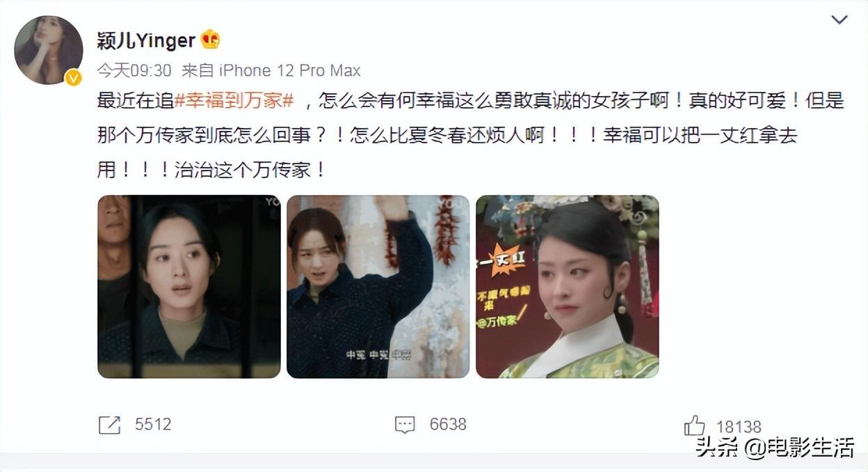The width and height of the screenshot is (868, 472).
Task: Click the @万传家 sticker text in third photo
Action: (497, 320)
